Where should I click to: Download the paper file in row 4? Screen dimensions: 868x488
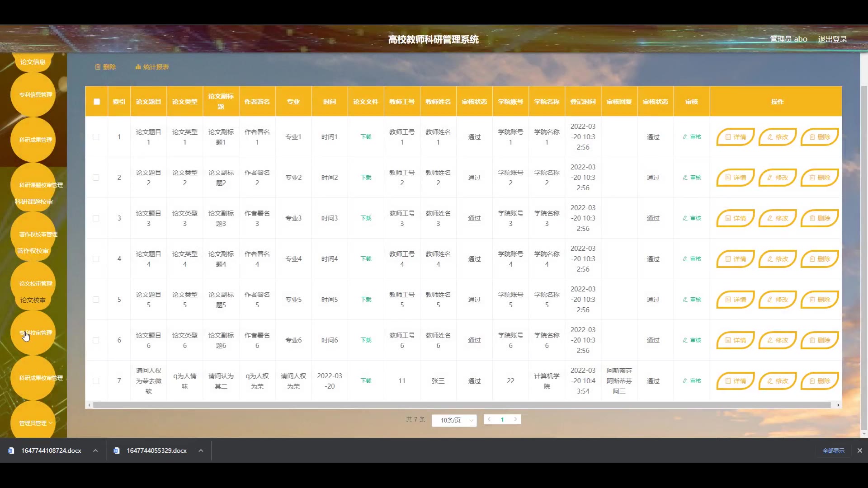366,259
